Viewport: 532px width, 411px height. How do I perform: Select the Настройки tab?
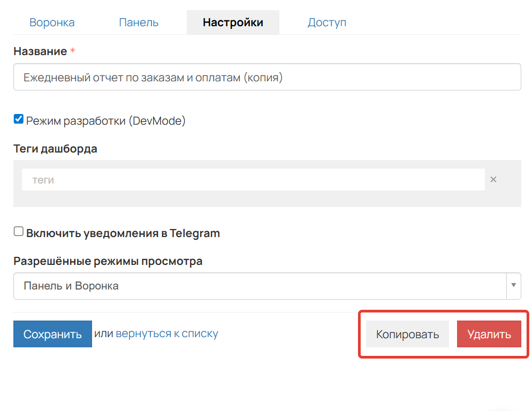tap(233, 22)
